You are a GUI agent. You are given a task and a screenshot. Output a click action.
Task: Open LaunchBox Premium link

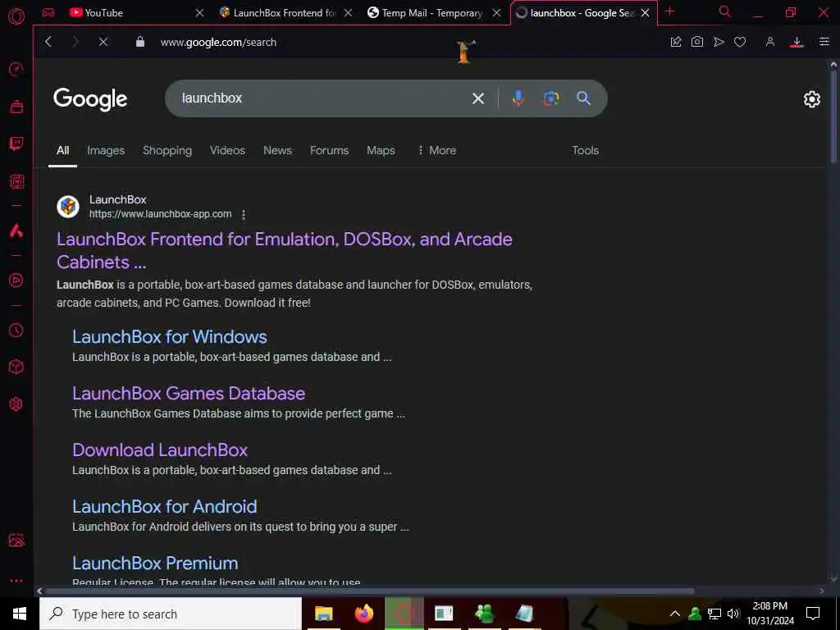coord(155,563)
